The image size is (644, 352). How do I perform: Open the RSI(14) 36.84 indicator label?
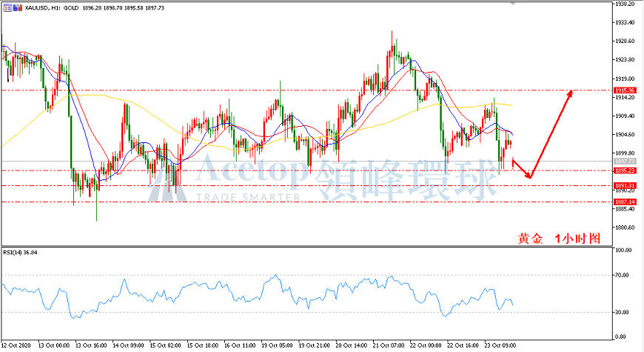tap(20, 253)
